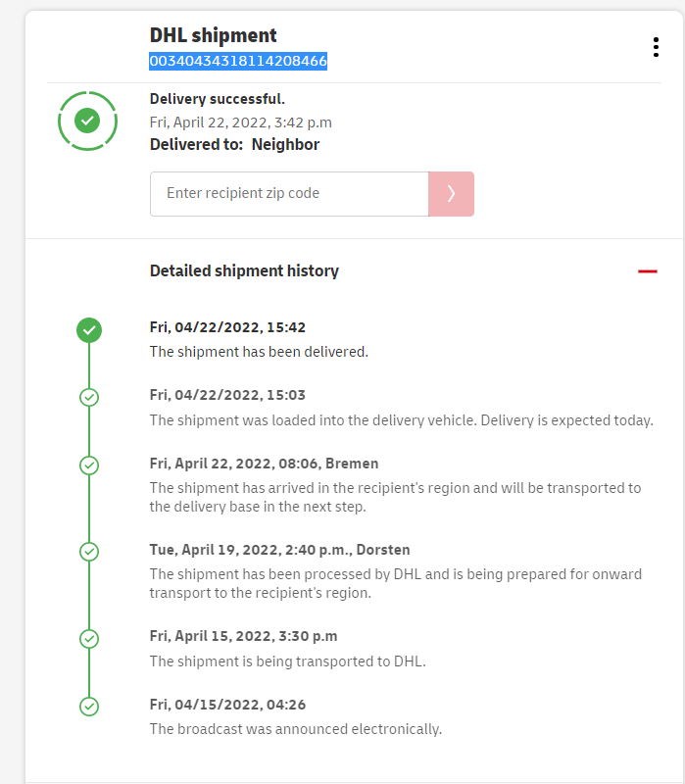This screenshot has height=784, width=685.
Task: Open the three-dot options menu
Action: click(656, 47)
